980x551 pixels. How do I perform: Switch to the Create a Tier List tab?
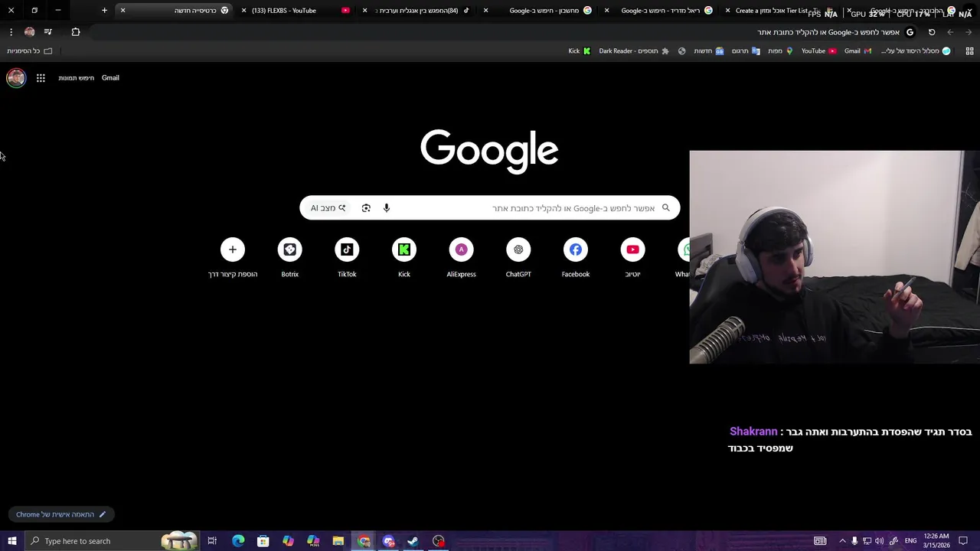(779, 11)
